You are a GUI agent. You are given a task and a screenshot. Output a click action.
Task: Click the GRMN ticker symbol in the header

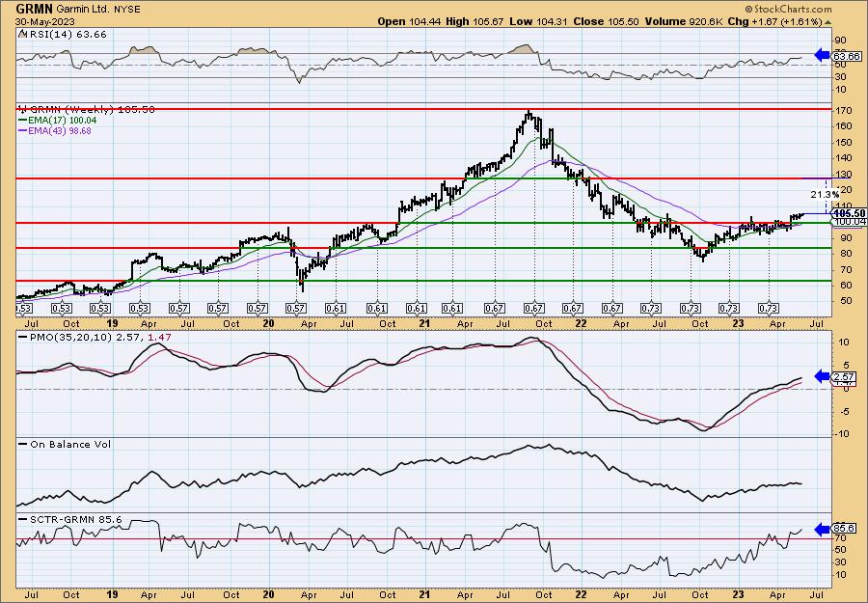coord(35,9)
